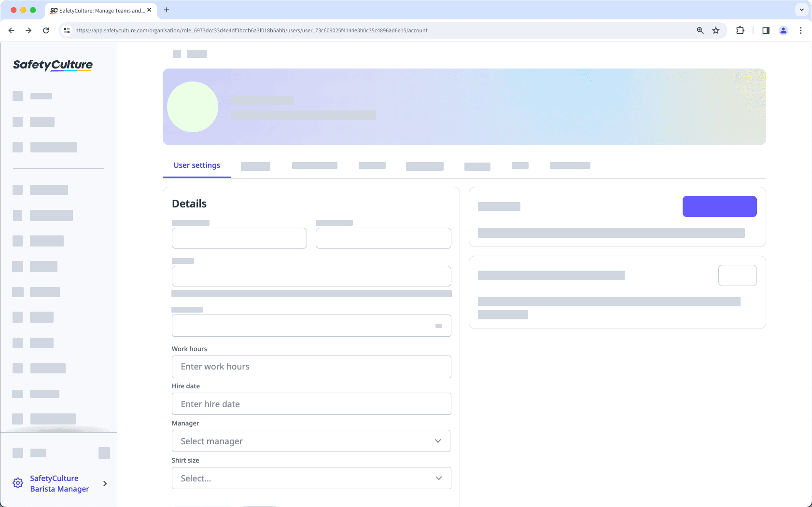Reload the current page
Image resolution: width=812 pixels, height=507 pixels.
[x=46, y=30]
